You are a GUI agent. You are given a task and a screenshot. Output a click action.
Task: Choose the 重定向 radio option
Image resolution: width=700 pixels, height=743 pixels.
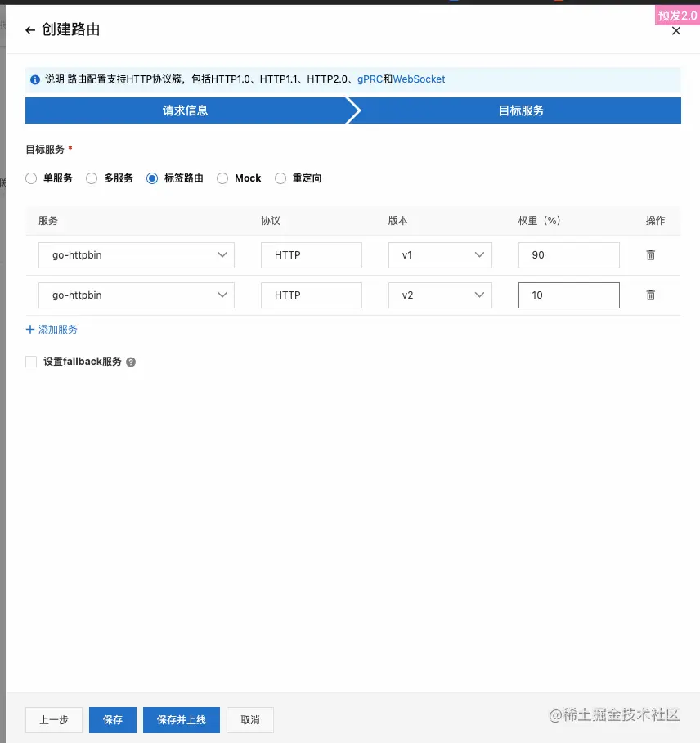click(280, 178)
